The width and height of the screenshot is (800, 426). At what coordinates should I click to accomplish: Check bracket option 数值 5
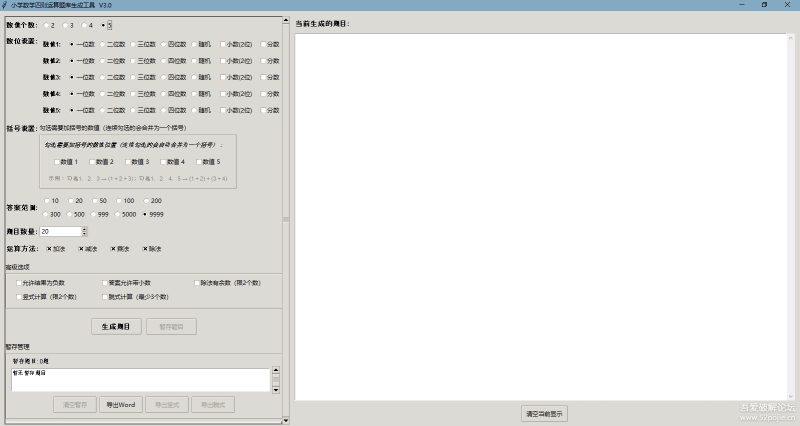pyautogui.click(x=208, y=162)
